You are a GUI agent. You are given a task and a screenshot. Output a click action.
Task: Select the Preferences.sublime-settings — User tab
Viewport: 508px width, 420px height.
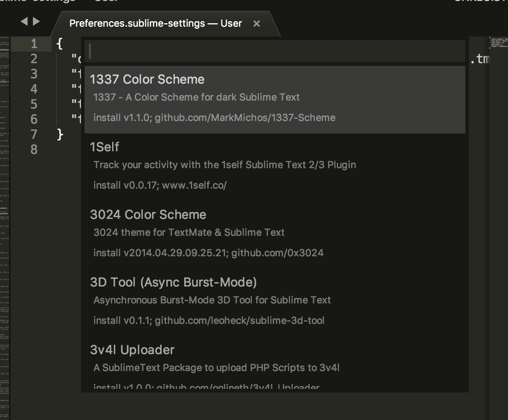tap(155, 24)
